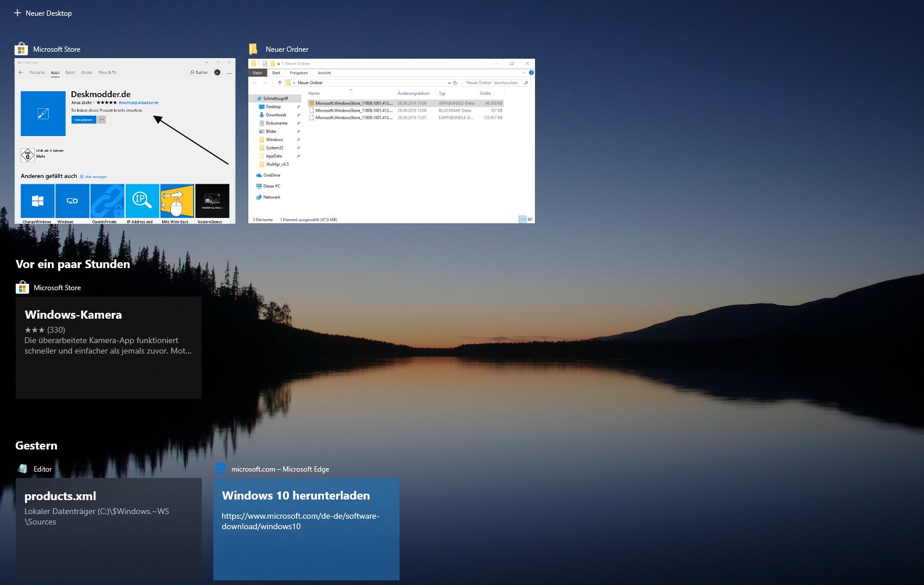Viewport: 924px width, 585px height.
Task: Click the Explorer back arrow
Action: coord(255,83)
